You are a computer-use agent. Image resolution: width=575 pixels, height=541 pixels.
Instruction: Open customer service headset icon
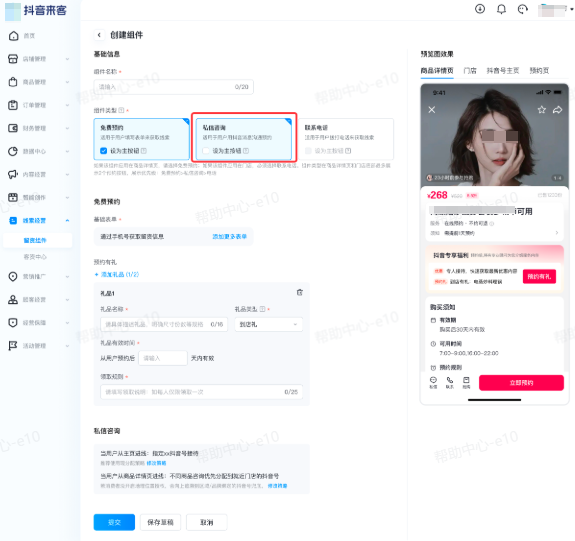point(523,9)
